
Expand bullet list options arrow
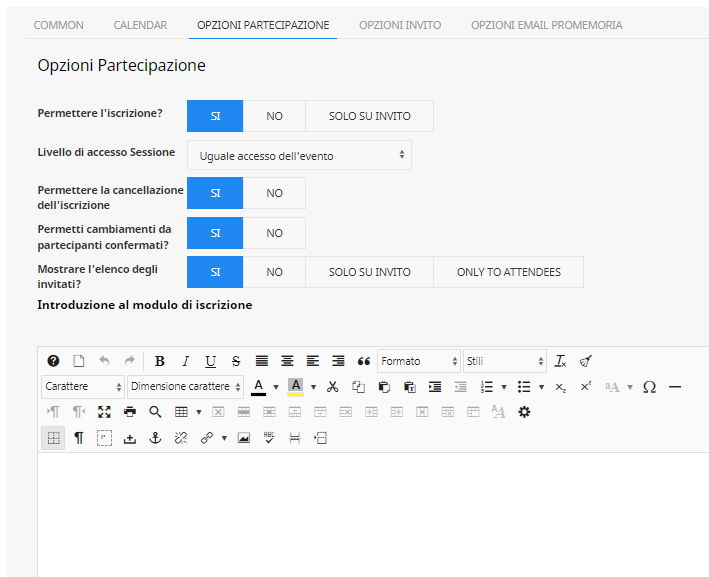click(541, 387)
